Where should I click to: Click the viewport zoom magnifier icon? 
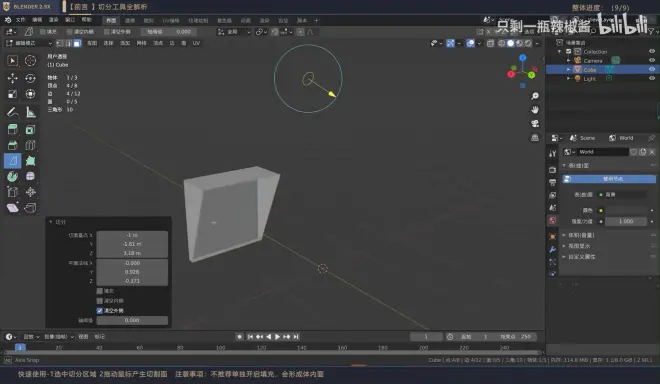click(x=535, y=96)
